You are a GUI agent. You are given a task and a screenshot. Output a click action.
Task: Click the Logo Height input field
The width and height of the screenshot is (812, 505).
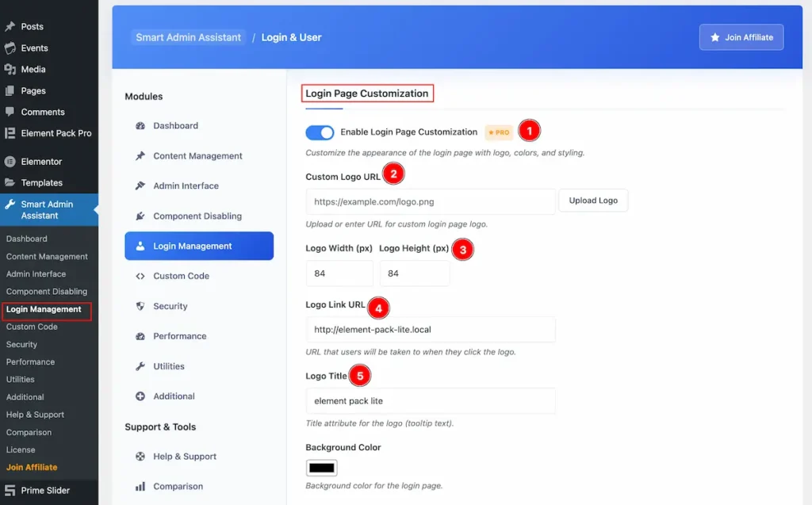pyautogui.click(x=414, y=274)
